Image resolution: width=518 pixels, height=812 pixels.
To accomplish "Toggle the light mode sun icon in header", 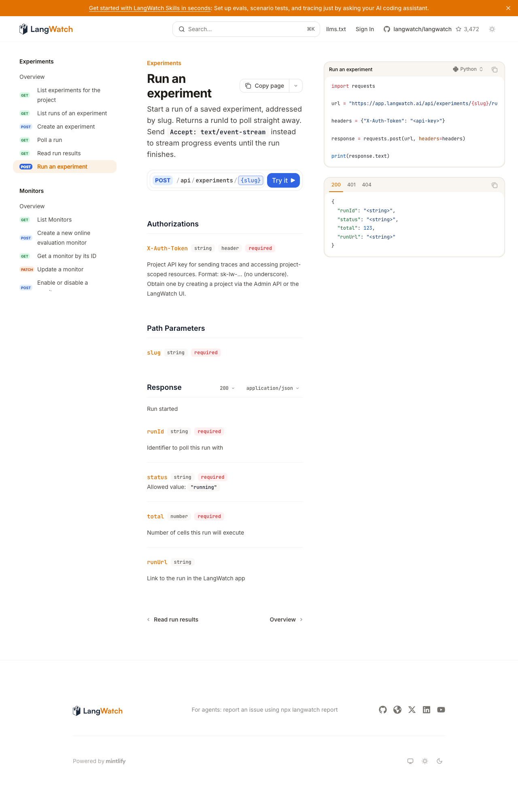I will pyautogui.click(x=492, y=29).
